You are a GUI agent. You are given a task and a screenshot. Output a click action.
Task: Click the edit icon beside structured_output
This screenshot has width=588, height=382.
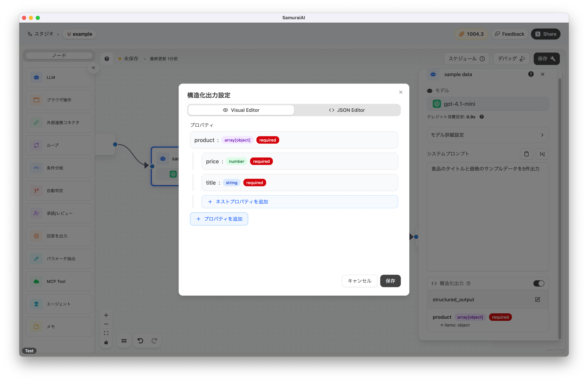[537, 300]
